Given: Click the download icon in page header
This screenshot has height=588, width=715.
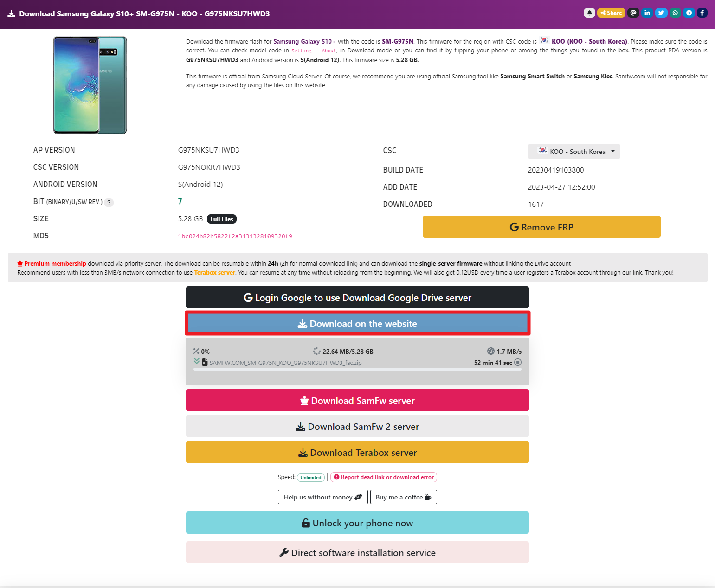Looking at the screenshot, I should [x=11, y=14].
